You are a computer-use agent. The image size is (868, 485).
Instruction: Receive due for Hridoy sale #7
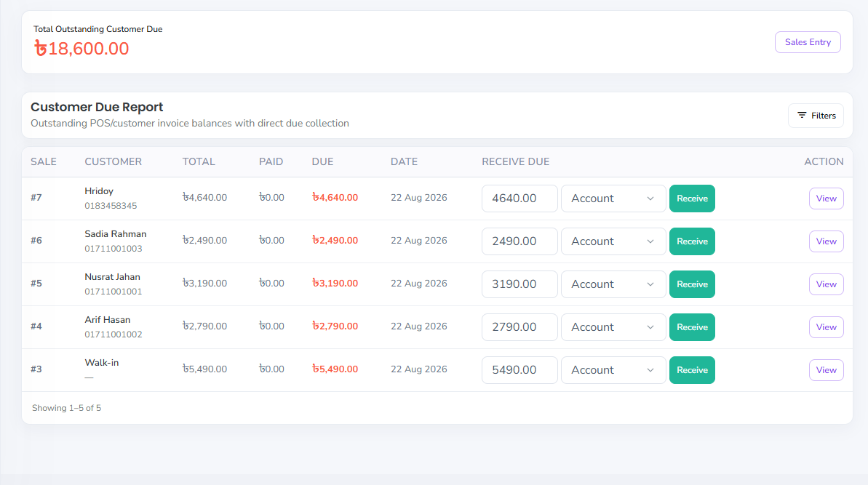pyautogui.click(x=692, y=199)
